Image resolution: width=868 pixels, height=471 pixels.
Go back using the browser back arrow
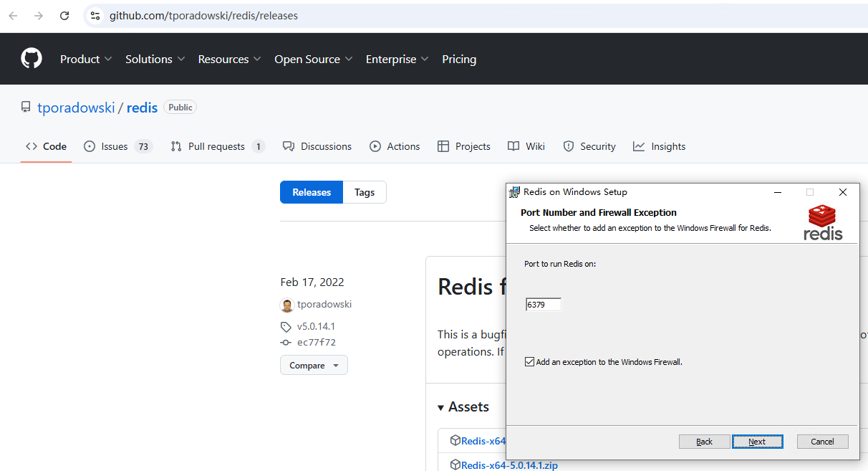[13, 16]
